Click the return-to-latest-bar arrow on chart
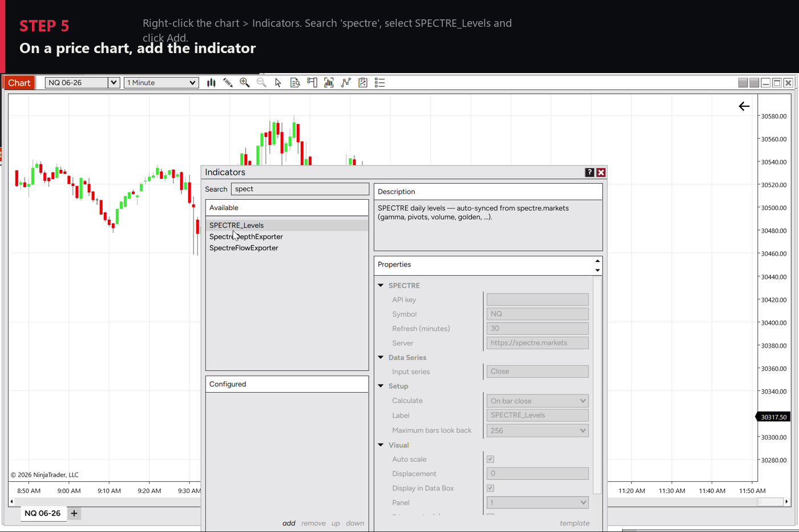The image size is (799, 532). [x=744, y=106]
